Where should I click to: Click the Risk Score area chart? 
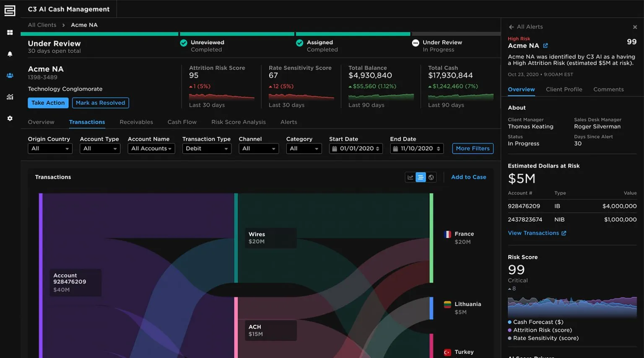572,306
